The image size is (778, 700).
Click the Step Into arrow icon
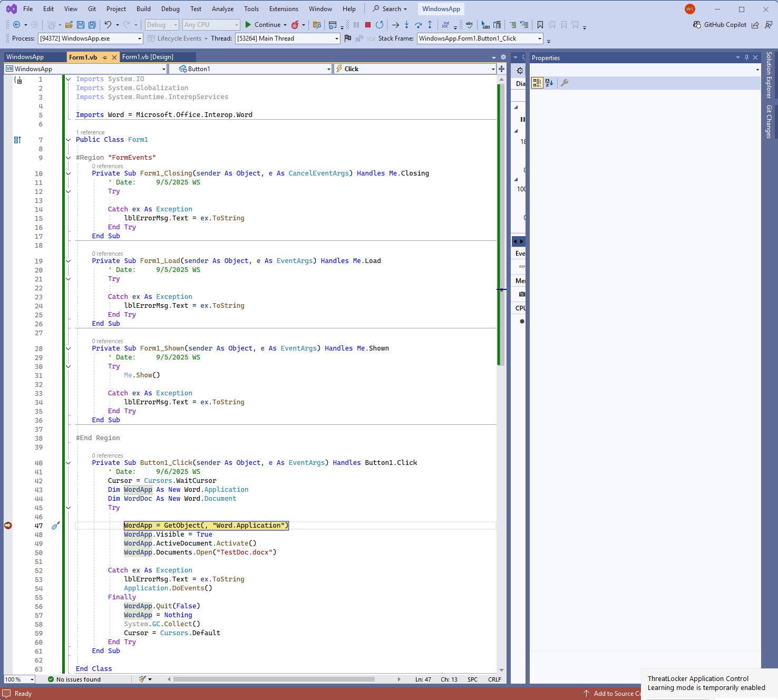[406, 25]
